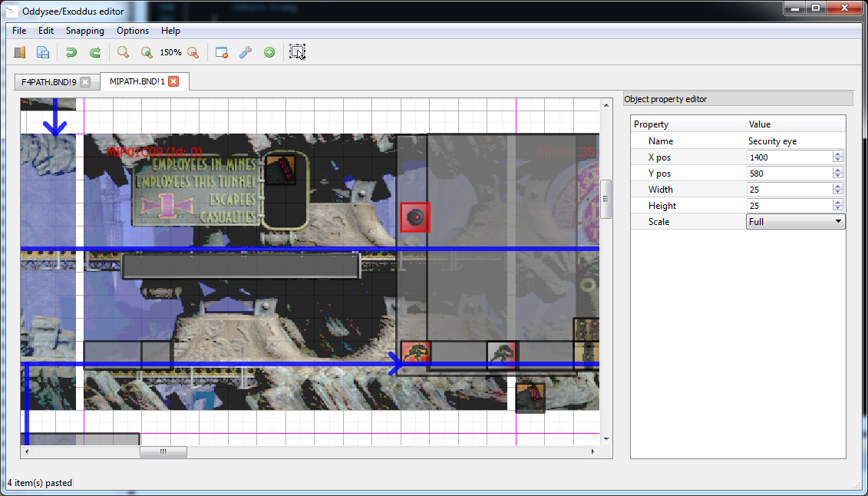
Task: Switch to the F4PATH.BND!9 tab
Action: [x=48, y=82]
